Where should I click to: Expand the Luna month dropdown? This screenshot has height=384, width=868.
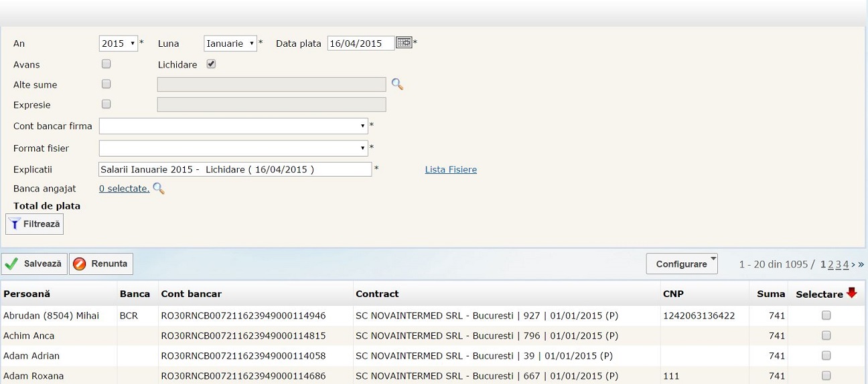tap(230, 43)
